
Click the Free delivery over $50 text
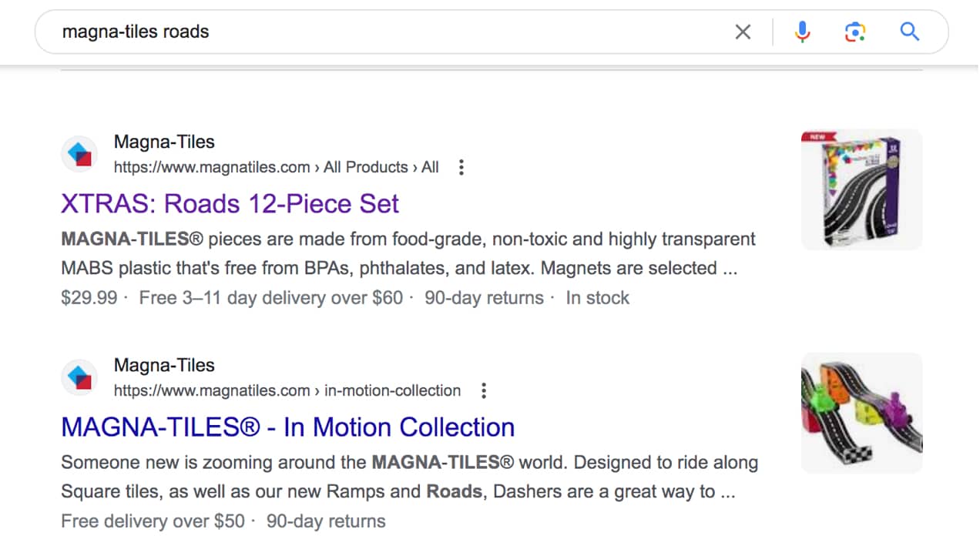(153, 521)
